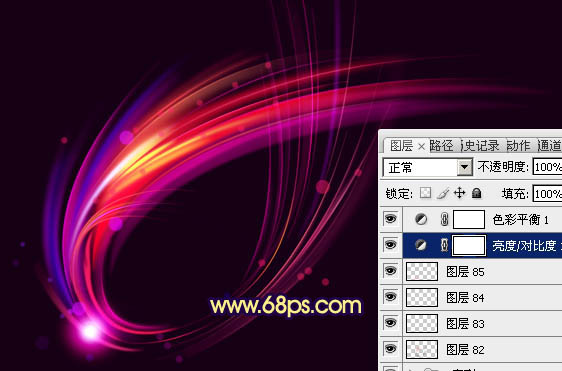Switch to the 动作 (Actions) tab

pyautogui.click(x=518, y=146)
